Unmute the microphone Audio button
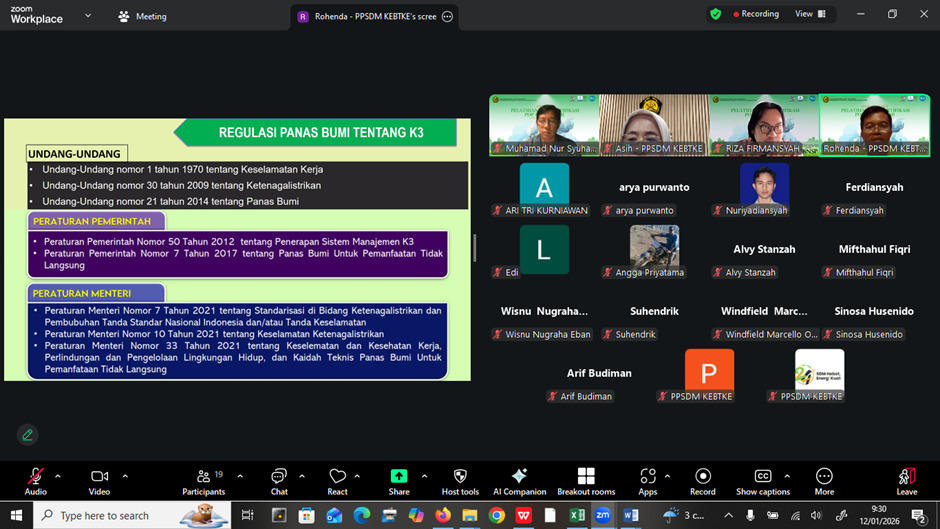The image size is (940, 529). click(36, 479)
